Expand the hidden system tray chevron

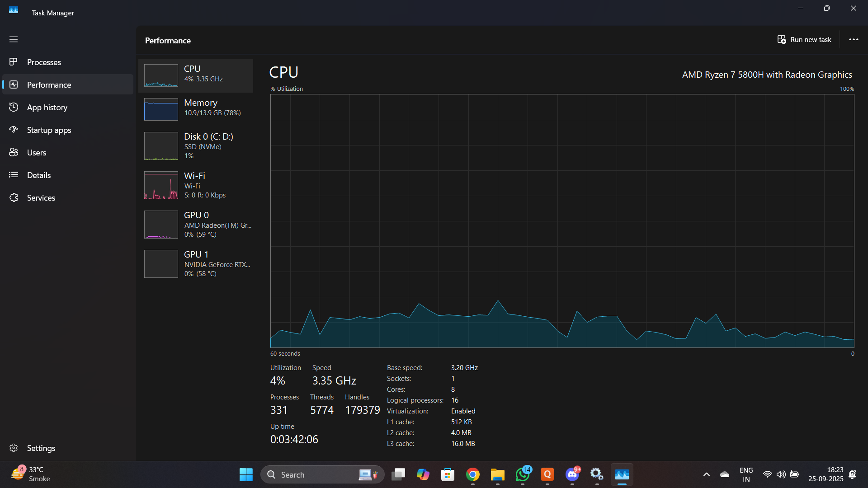706,474
